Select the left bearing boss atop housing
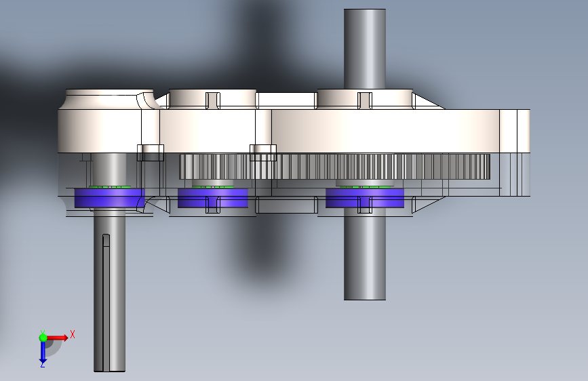588x381 pixels. 109,99
